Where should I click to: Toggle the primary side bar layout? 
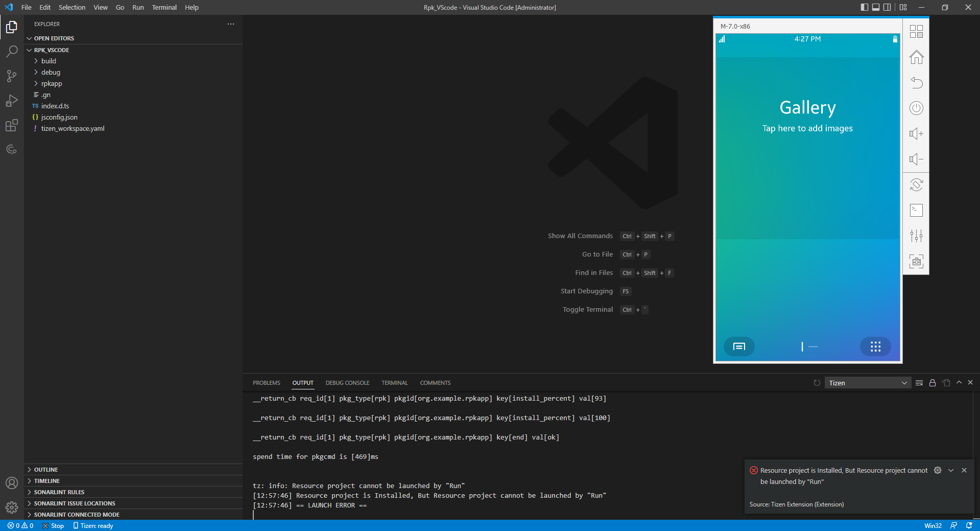click(x=864, y=7)
